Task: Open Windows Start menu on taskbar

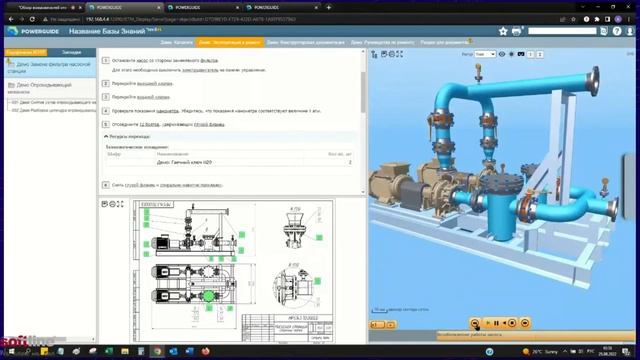Action: (11, 351)
